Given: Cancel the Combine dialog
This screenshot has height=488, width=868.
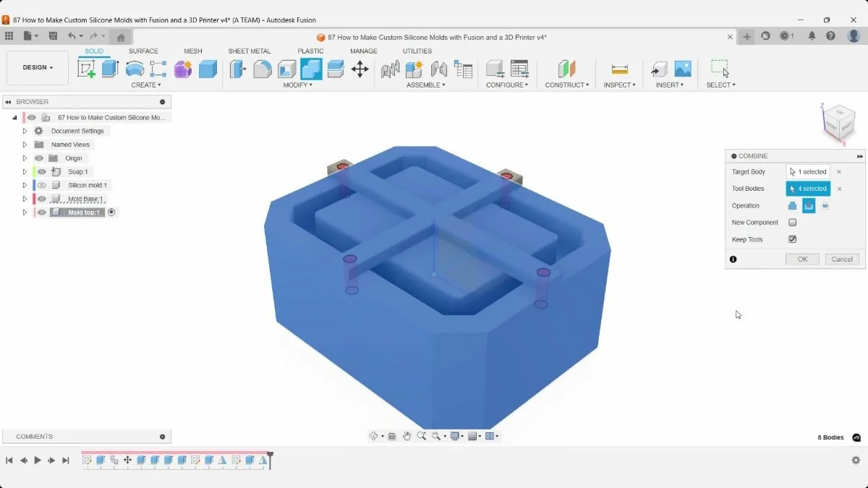Looking at the screenshot, I should pos(842,259).
